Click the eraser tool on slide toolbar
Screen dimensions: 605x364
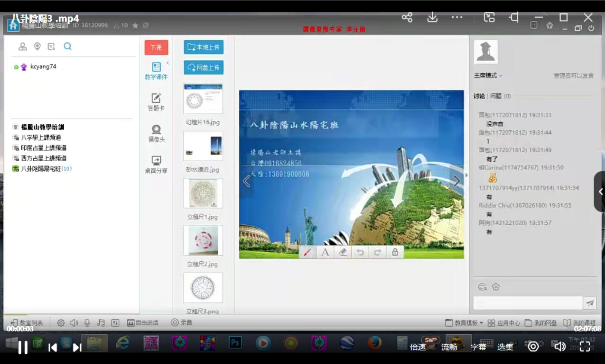[x=342, y=252]
